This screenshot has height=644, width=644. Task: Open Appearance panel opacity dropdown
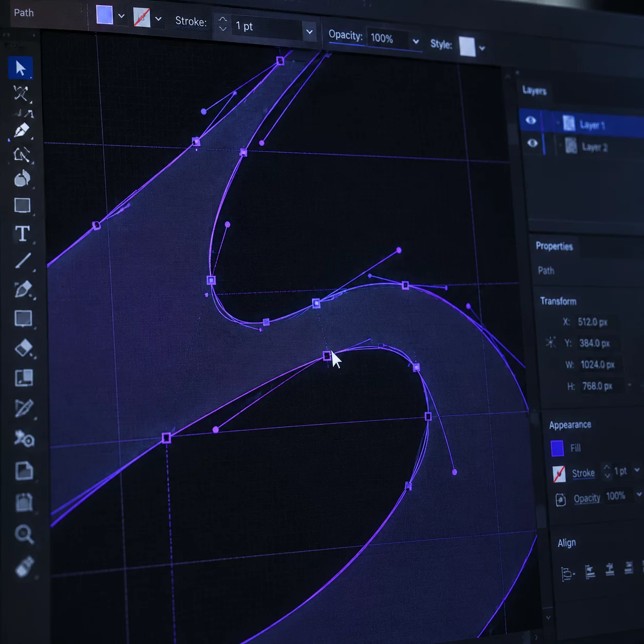(639, 494)
